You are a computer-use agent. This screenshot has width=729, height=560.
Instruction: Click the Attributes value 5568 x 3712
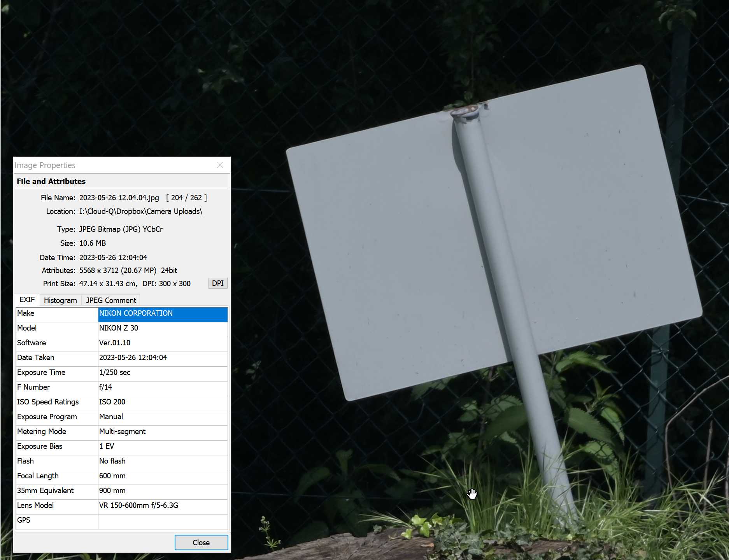coord(128,270)
